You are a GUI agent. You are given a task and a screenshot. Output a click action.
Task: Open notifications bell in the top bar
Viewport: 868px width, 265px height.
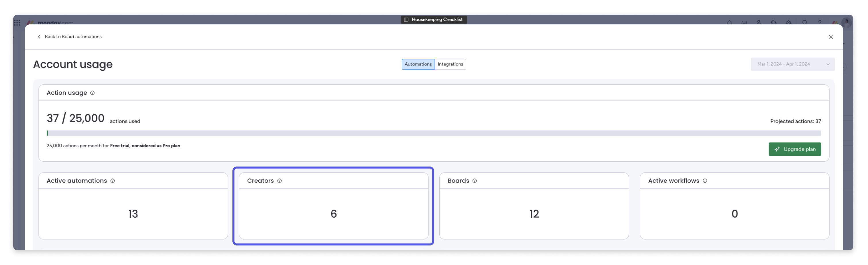point(730,23)
